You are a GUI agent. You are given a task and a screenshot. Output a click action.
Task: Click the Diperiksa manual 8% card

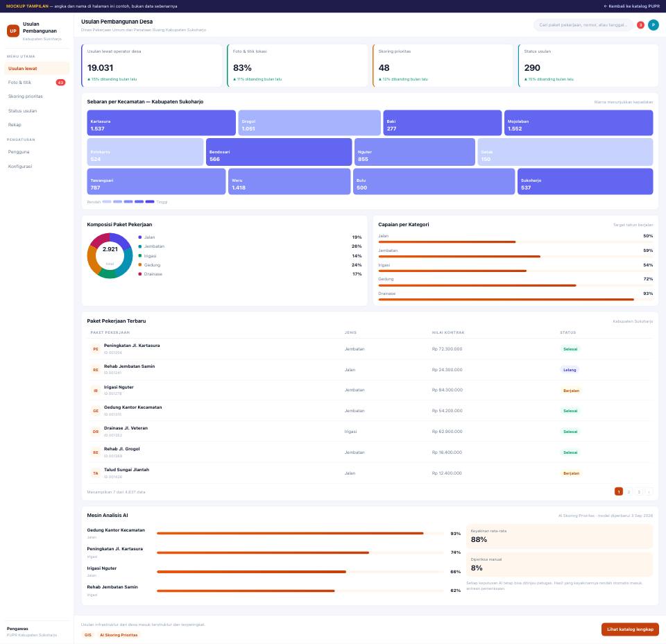pos(559,565)
